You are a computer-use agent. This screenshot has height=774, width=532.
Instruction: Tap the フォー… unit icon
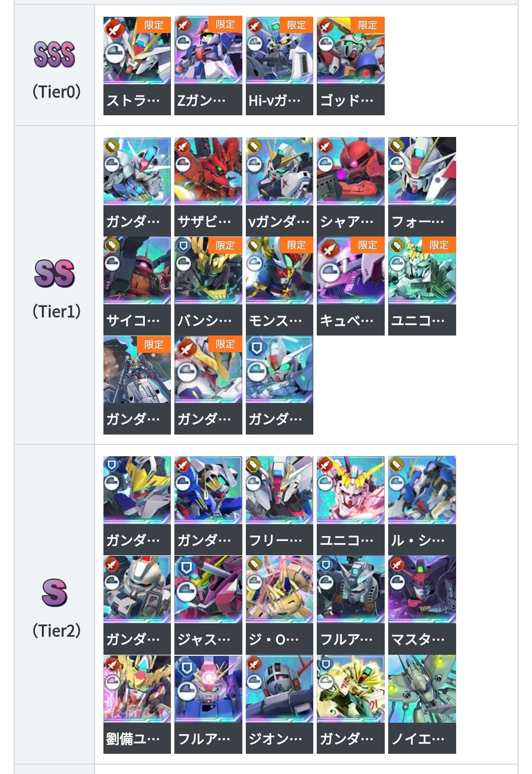(x=422, y=171)
